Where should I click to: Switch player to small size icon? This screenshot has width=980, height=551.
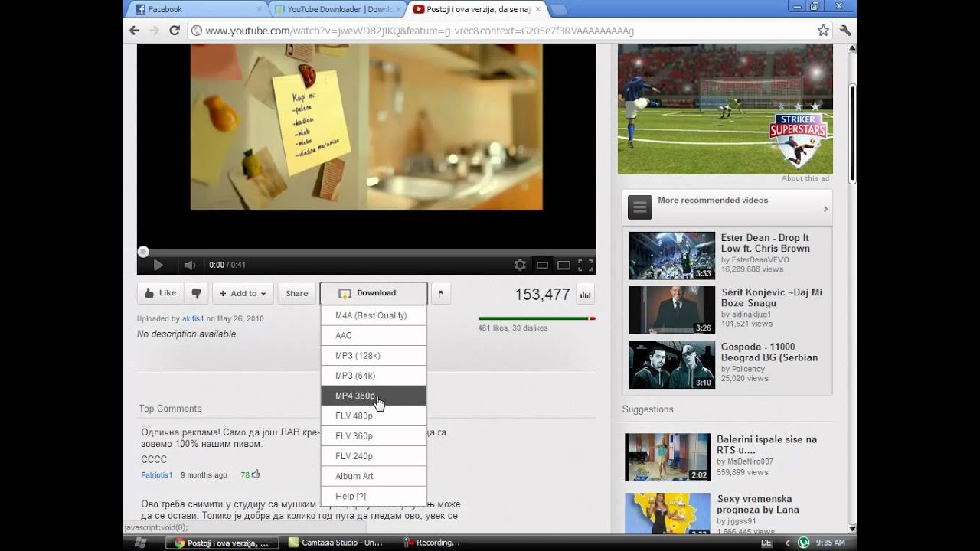[x=542, y=266]
